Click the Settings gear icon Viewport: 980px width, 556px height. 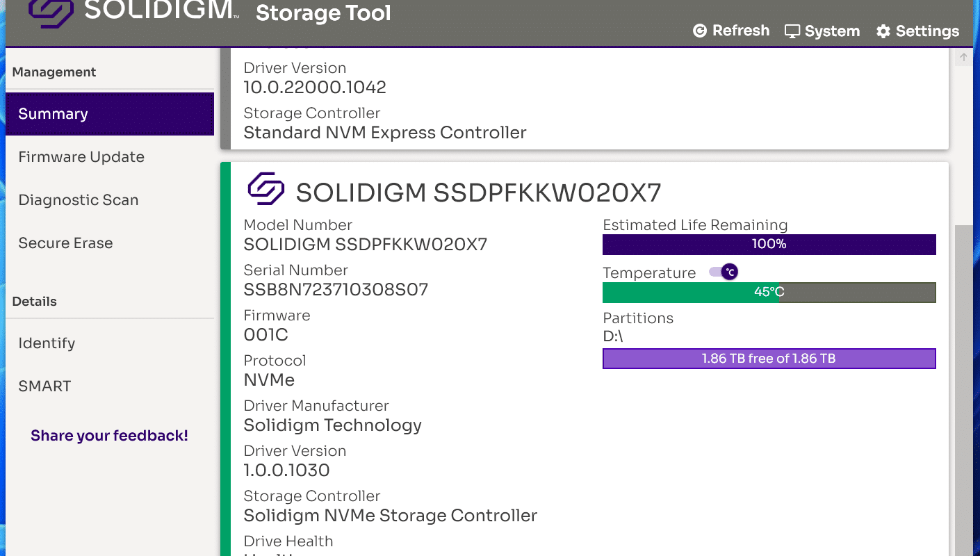coord(883,31)
